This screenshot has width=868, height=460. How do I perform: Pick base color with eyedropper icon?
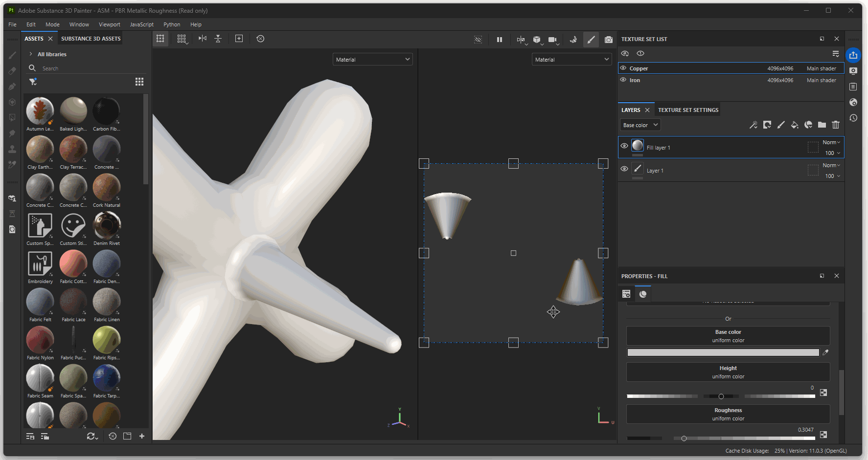pos(826,352)
